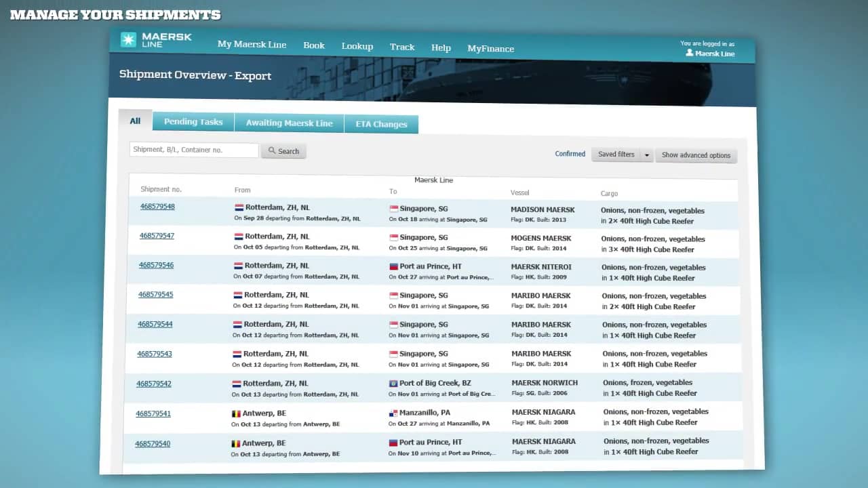Click the Panama flag next to Manzanillo, PA

(393, 413)
